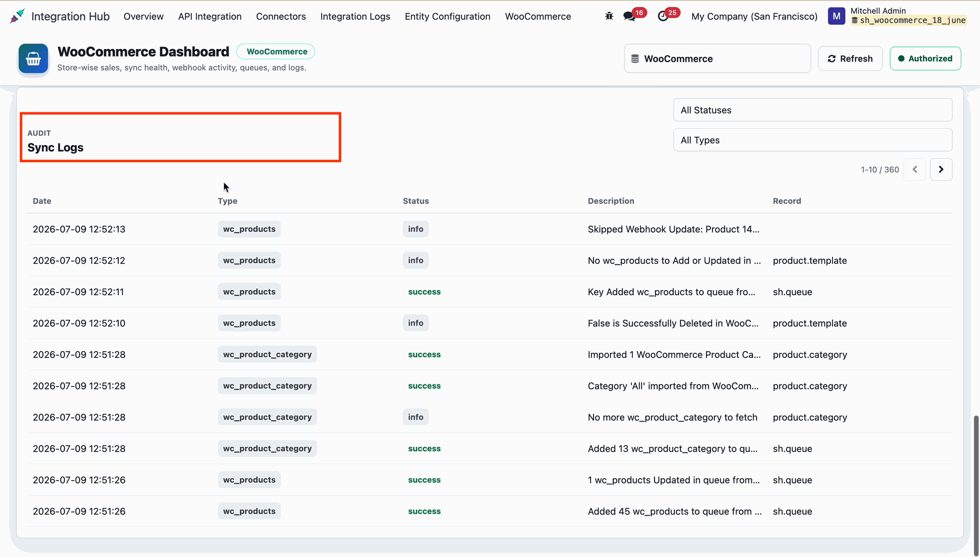The height and width of the screenshot is (557, 980).
Task: Click the Integration Hub rocket logo icon
Action: pos(17,16)
